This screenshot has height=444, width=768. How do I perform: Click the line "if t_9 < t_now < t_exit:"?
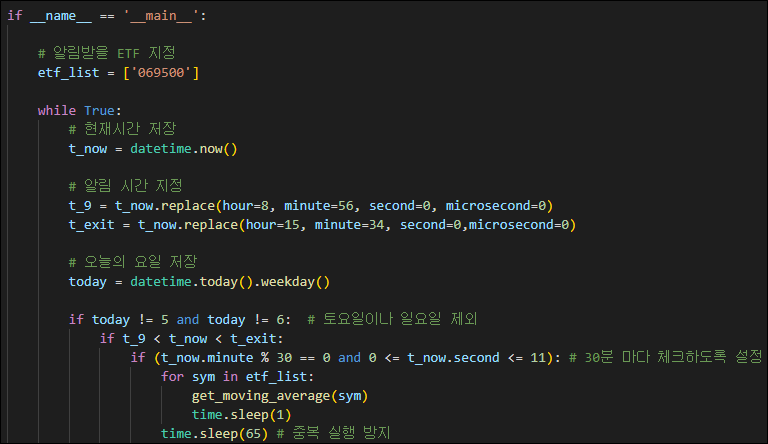tap(192, 338)
